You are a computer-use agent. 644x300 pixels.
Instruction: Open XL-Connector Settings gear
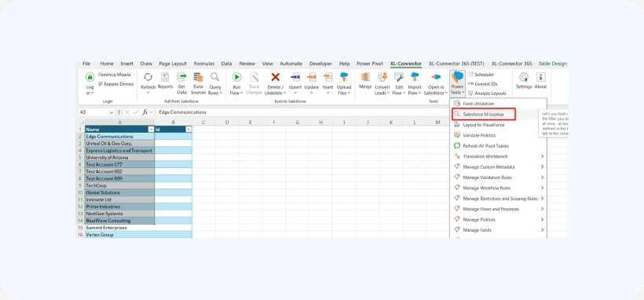coord(524,77)
